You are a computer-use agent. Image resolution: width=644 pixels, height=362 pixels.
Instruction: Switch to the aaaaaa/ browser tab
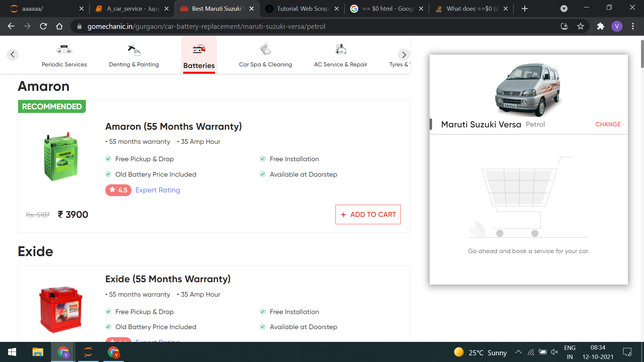pos(44,9)
